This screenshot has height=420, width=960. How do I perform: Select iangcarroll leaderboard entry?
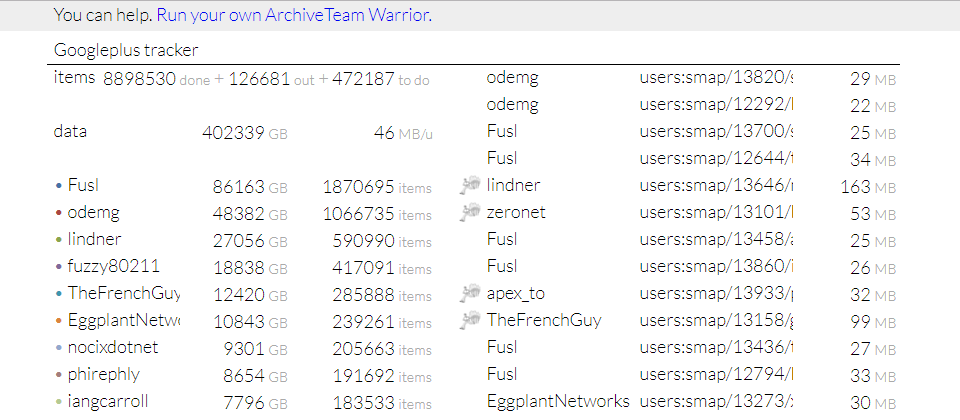108,401
